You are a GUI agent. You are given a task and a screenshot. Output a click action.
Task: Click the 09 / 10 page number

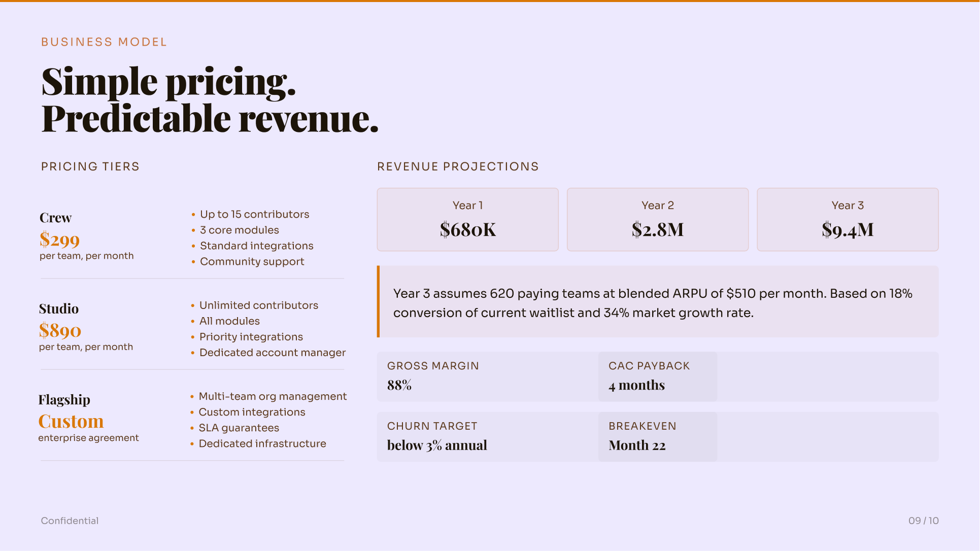point(923,521)
